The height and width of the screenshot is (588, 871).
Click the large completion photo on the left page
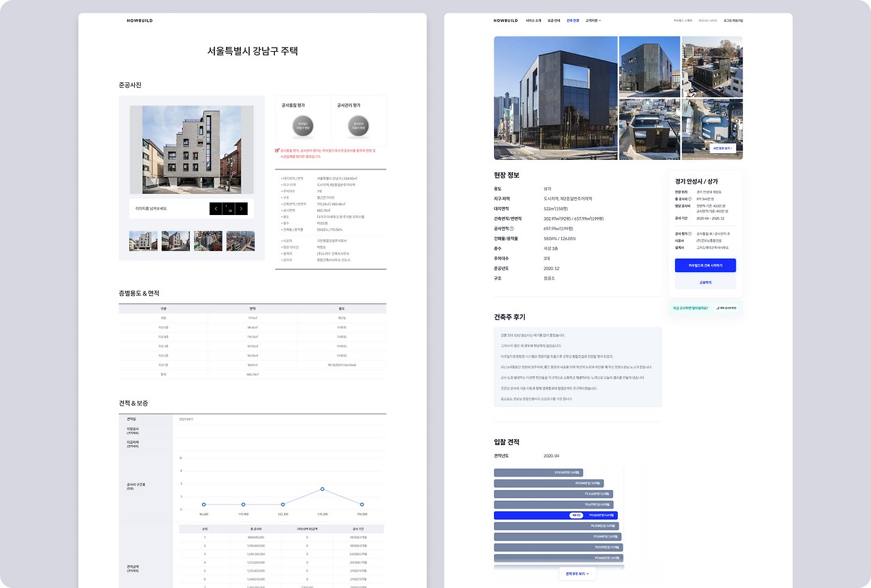click(x=192, y=150)
